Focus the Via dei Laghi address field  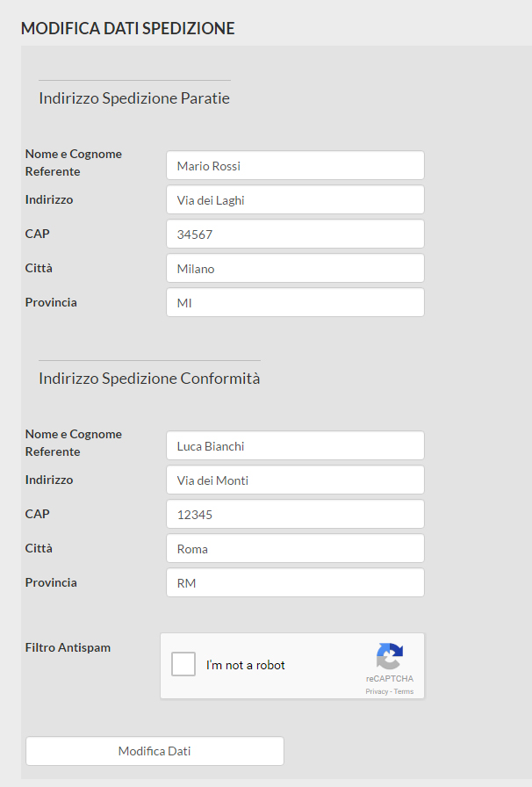click(x=294, y=199)
